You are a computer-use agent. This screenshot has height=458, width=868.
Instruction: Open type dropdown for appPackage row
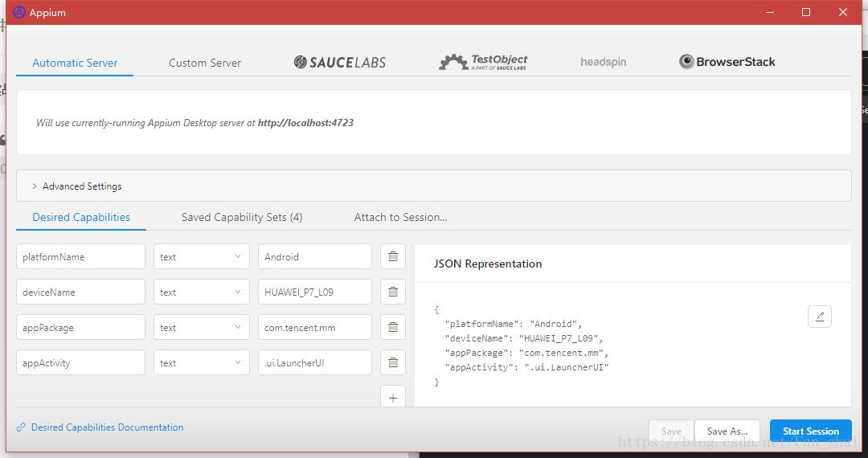click(x=202, y=328)
